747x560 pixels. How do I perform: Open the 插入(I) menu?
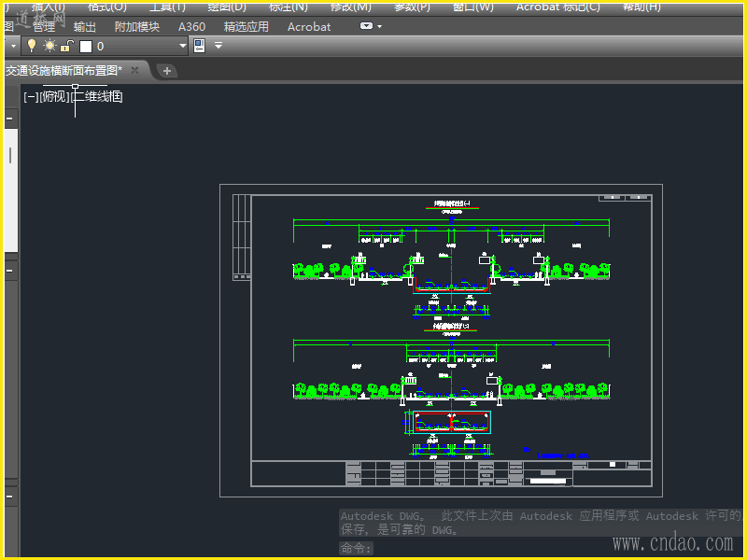49,7
